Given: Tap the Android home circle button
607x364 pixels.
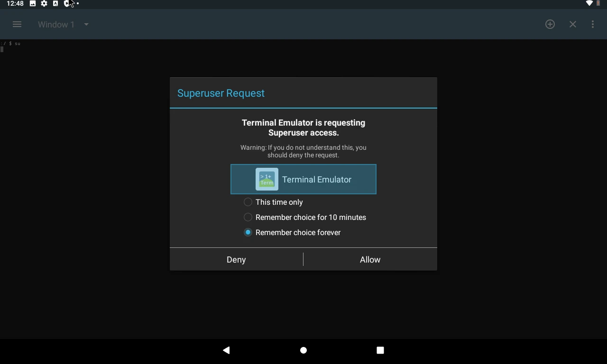Looking at the screenshot, I should 303,350.
